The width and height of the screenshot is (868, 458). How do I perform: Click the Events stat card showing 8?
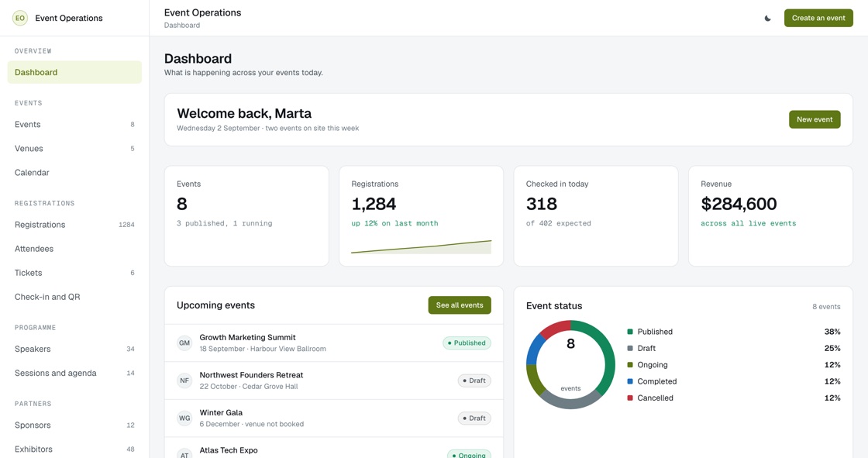(246, 216)
